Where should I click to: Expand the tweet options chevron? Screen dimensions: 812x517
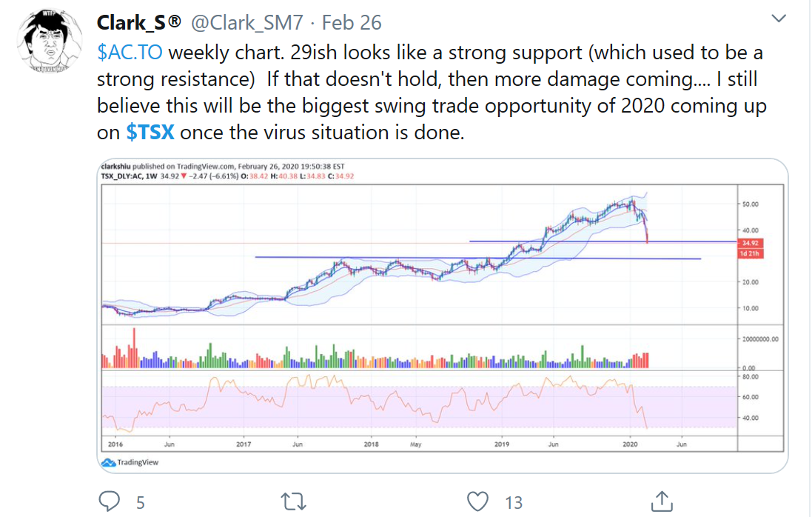click(779, 17)
